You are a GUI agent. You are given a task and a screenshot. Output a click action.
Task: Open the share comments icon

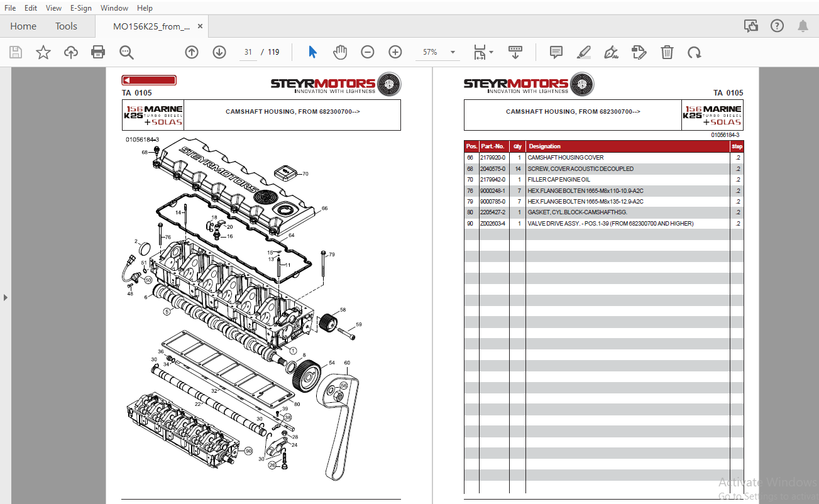coord(750,26)
